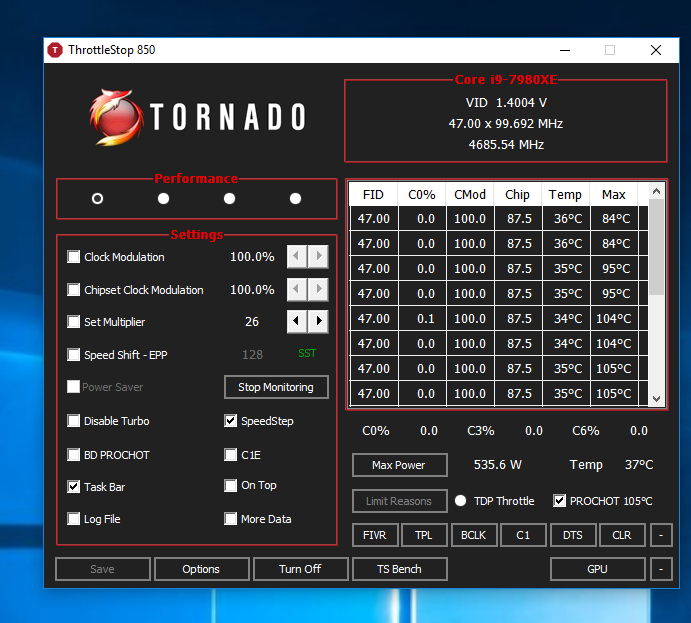
Task: Click the 4685.54 MHz frequency readout
Action: coord(506,145)
